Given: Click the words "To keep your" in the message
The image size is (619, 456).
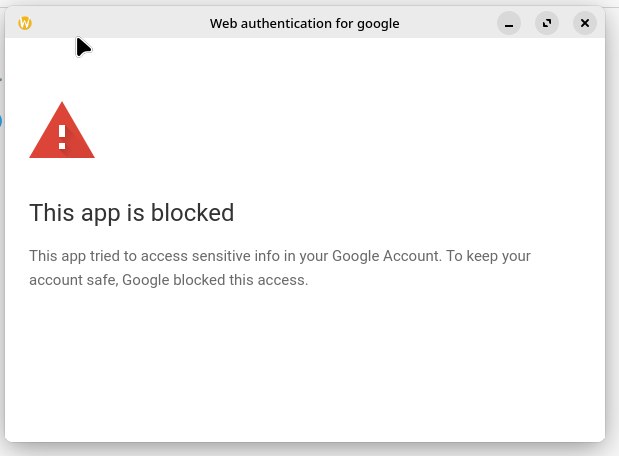Looking at the screenshot, I should (488, 256).
